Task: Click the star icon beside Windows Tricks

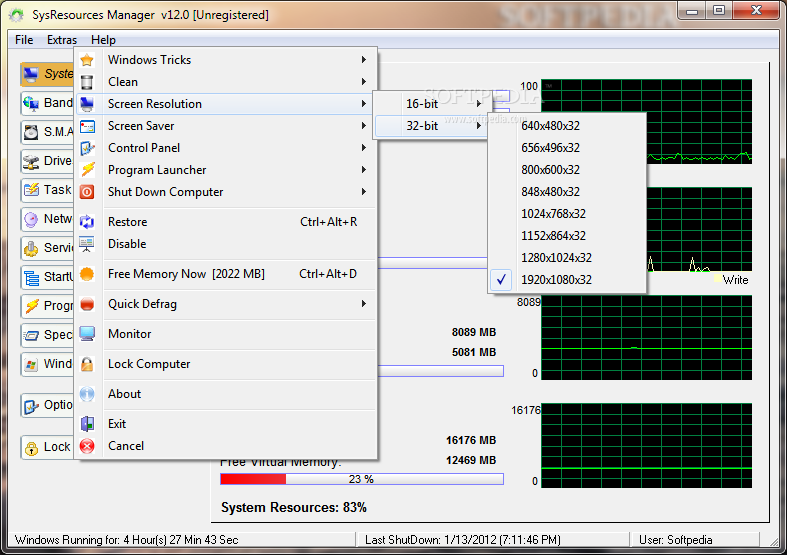Action: (87, 60)
